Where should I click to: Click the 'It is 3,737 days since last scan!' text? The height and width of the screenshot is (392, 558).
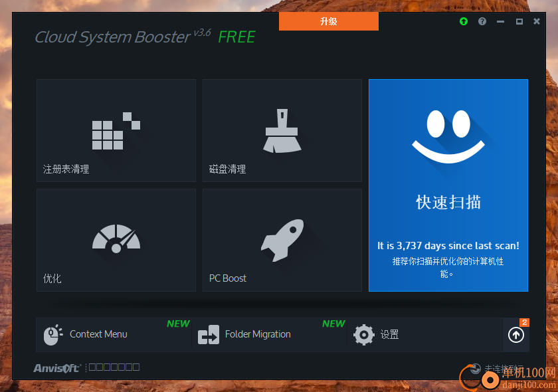pyautogui.click(x=448, y=246)
